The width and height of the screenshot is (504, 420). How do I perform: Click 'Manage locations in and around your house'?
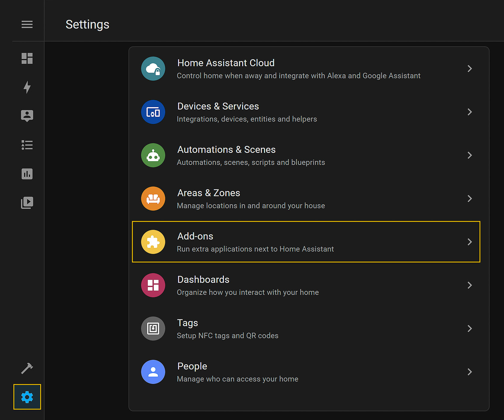(251, 206)
